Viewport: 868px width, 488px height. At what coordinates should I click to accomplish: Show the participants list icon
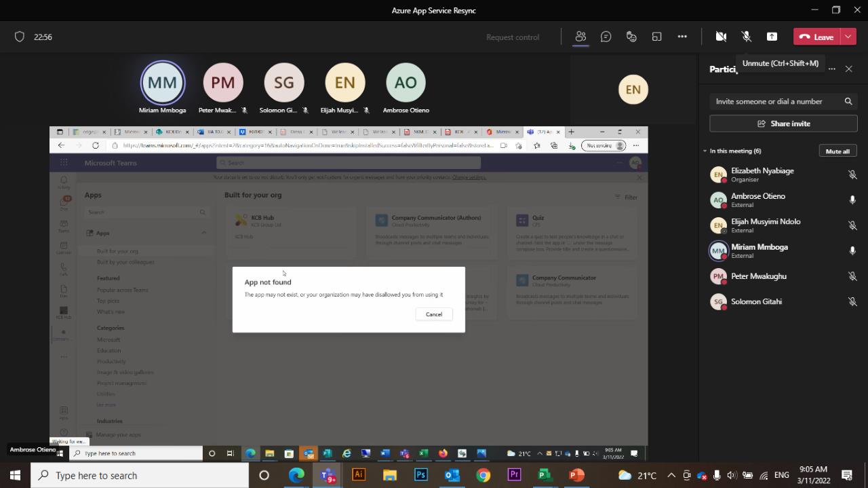click(x=580, y=36)
